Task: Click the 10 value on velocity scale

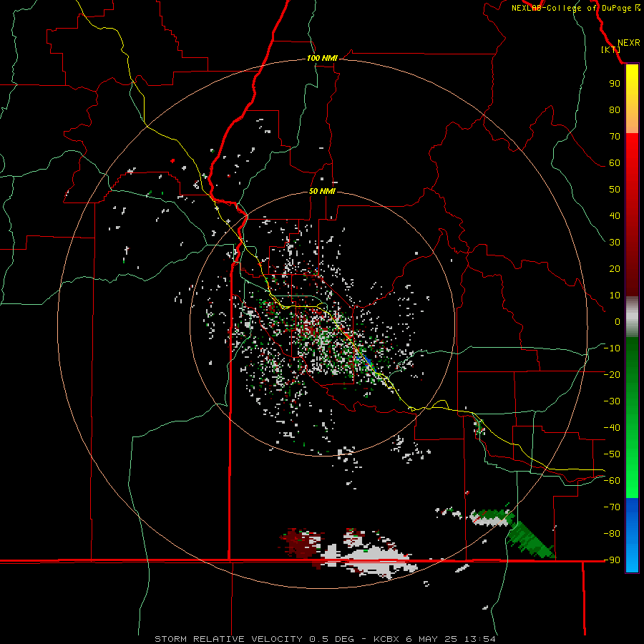Action: tap(615, 296)
